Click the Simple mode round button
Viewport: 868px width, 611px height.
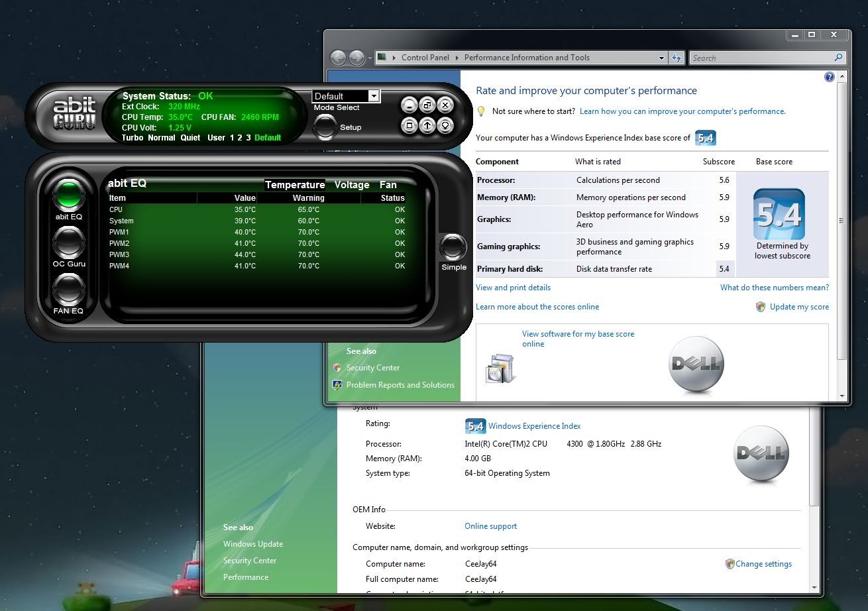click(x=453, y=247)
